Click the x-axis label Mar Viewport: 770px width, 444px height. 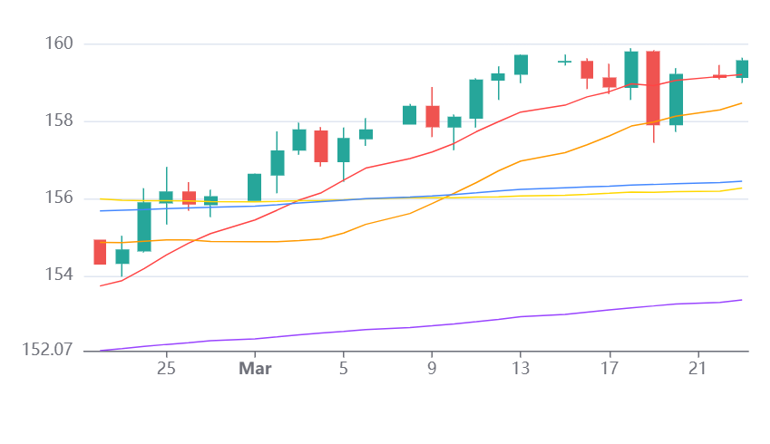click(x=255, y=368)
